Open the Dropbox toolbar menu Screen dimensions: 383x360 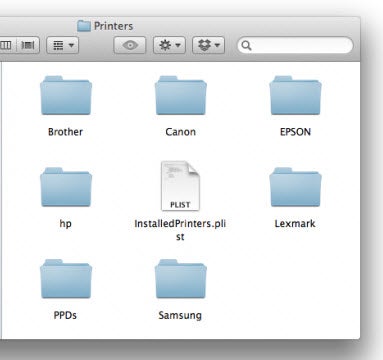tap(208, 45)
